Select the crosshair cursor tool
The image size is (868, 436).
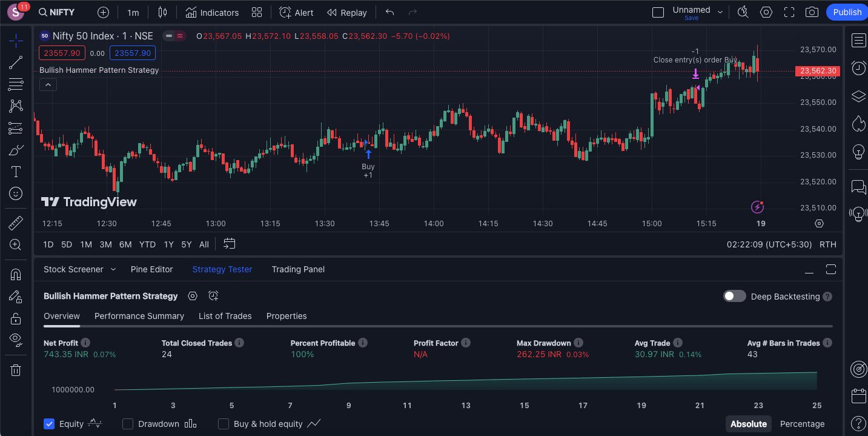tap(16, 41)
